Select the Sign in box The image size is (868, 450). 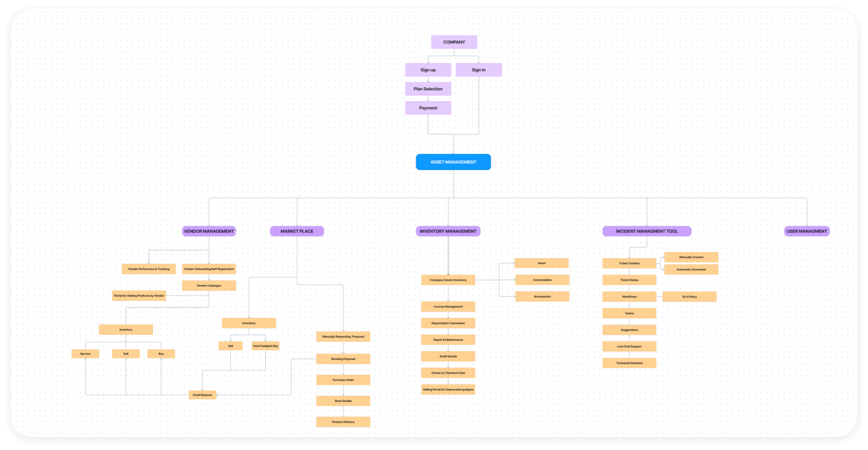coord(478,70)
